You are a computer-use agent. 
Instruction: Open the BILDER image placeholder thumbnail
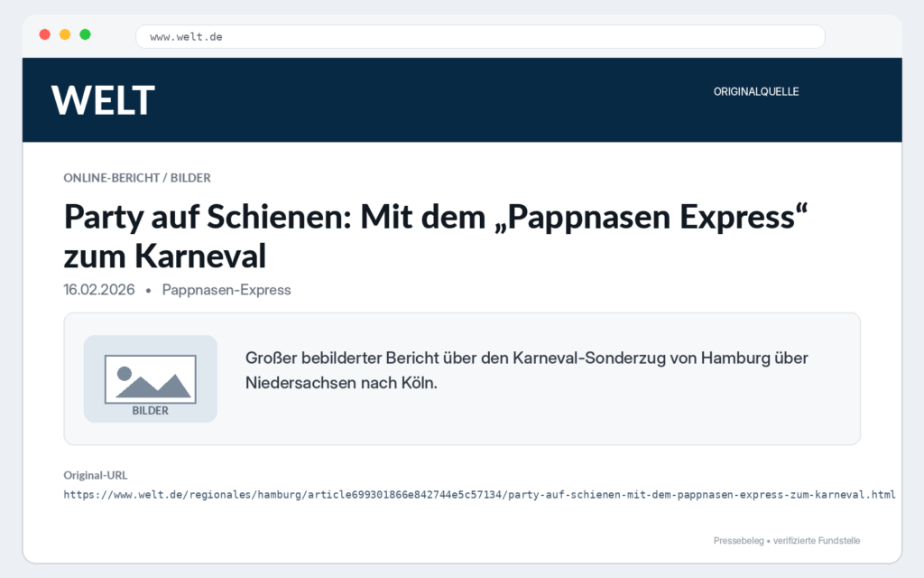point(151,378)
